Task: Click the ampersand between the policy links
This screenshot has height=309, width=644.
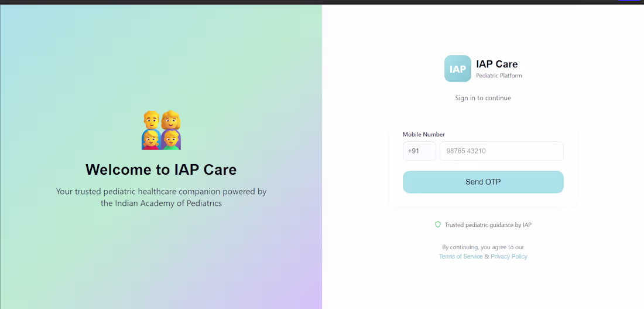Action: (487, 256)
